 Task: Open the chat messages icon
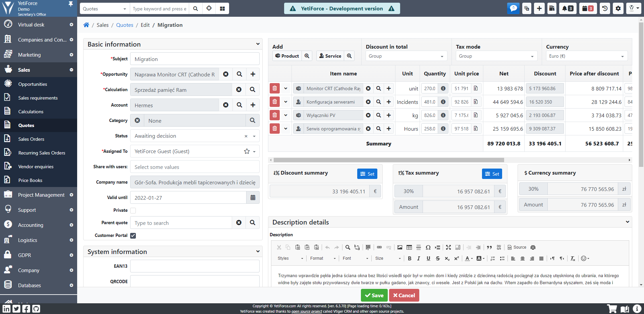513,8
